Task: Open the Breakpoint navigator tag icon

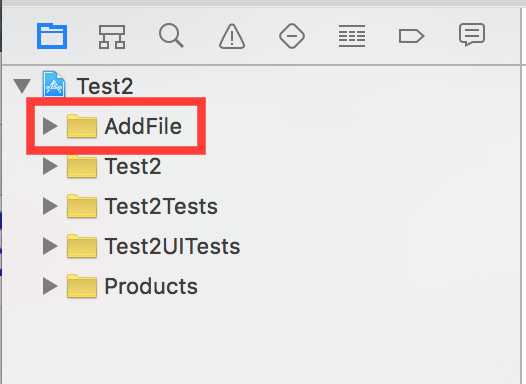Action: pyautogui.click(x=412, y=36)
